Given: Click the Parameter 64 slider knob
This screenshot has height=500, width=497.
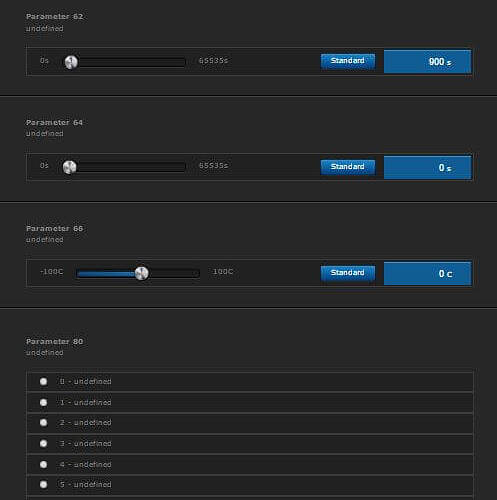Looking at the screenshot, I should 70,167.
